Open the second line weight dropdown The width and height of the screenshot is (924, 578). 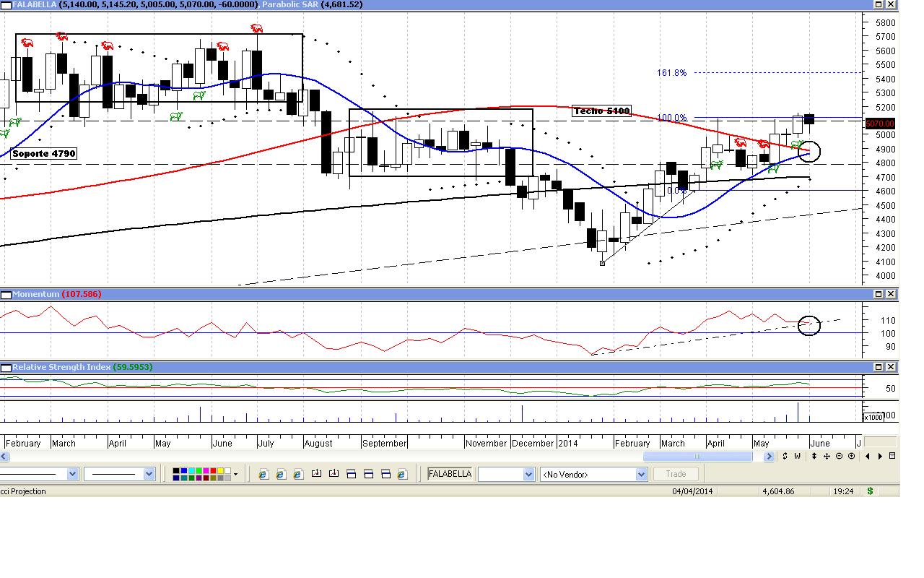[x=149, y=474]
